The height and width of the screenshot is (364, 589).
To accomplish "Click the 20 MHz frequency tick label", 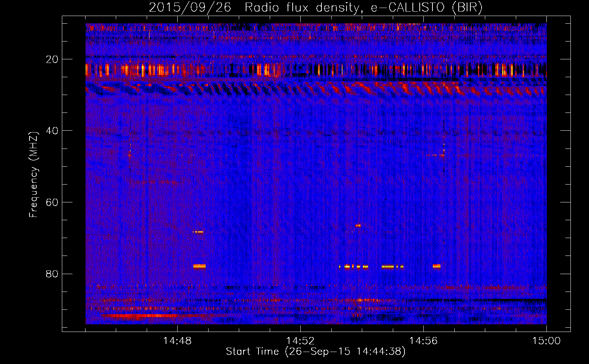I will tap(52, 59).
